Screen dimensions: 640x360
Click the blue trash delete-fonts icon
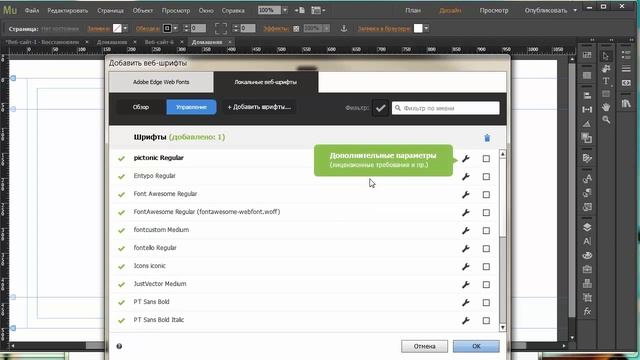[487, 138]
